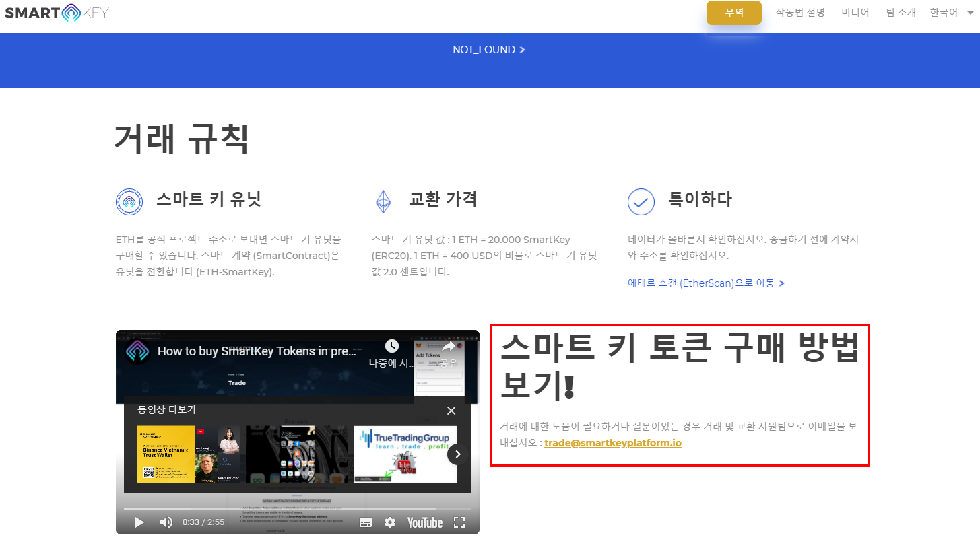Click the watch later clock icon
The height and width of the screenshot is (552, 980).
392,346
